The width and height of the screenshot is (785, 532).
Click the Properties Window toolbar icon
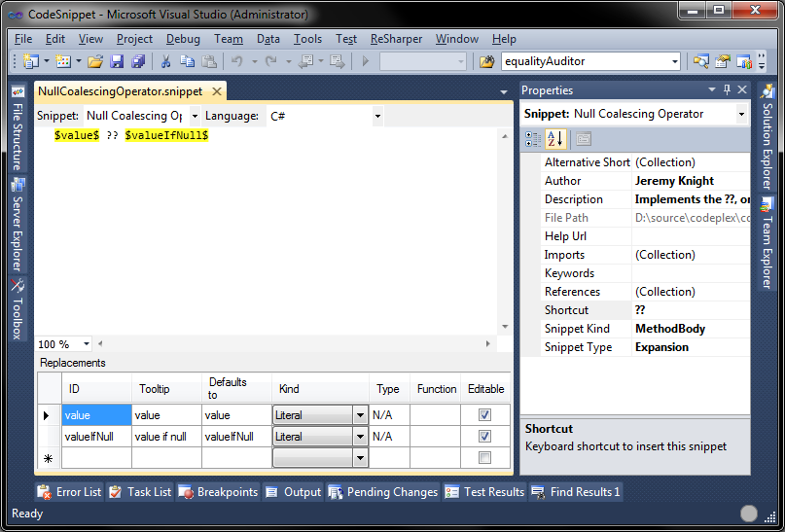tap(723, 61)
